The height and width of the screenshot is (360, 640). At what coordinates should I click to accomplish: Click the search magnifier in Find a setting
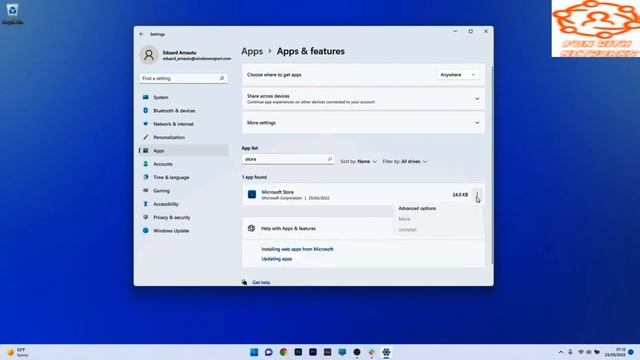222,78
